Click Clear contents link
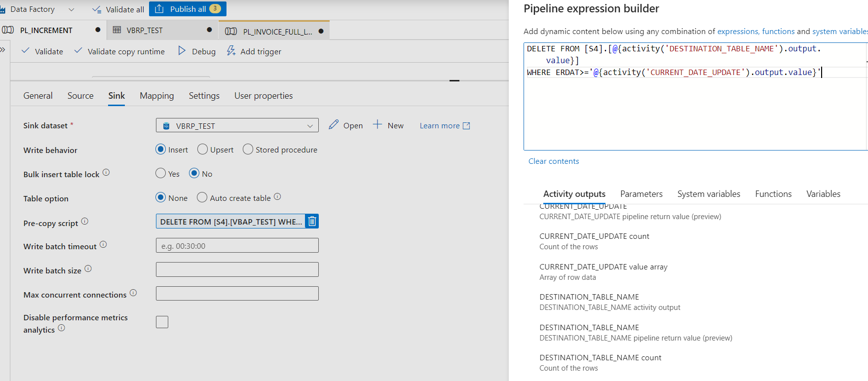Viewport: 868px width, 381px height. pyautogui.click(x=554, y=161)
